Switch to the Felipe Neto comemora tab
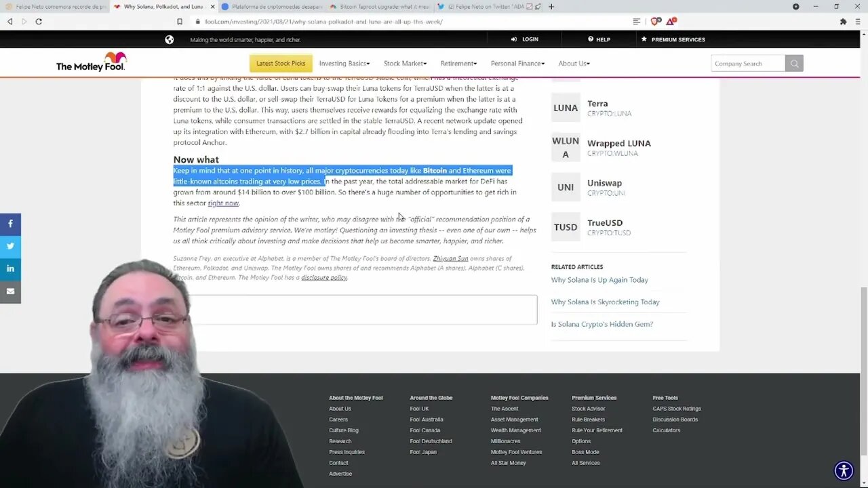The height and width of the screenshot is (488, 868). point(56,7)
